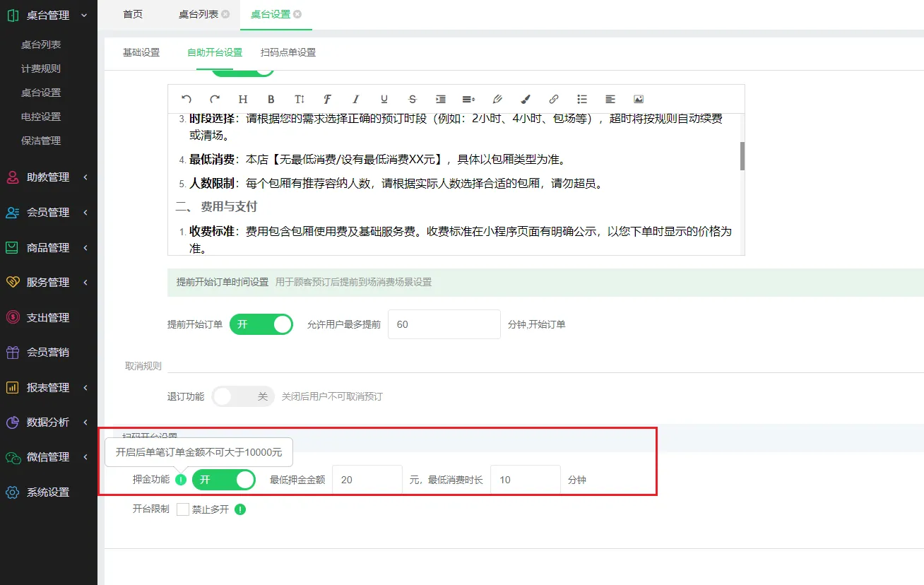Go to 系统设置 in the sidebar
Viewport: 924px width, 585px height.
(x=48, y=492)
